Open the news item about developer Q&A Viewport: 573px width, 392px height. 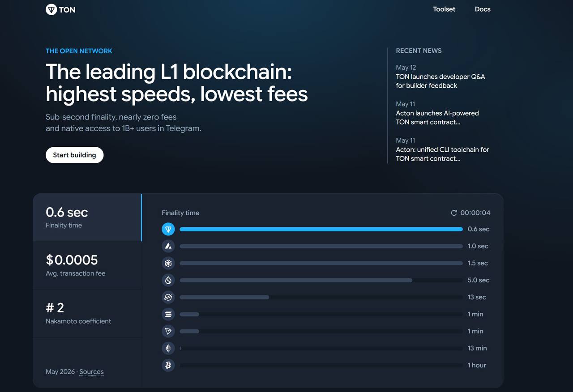(x=440, y=77)
